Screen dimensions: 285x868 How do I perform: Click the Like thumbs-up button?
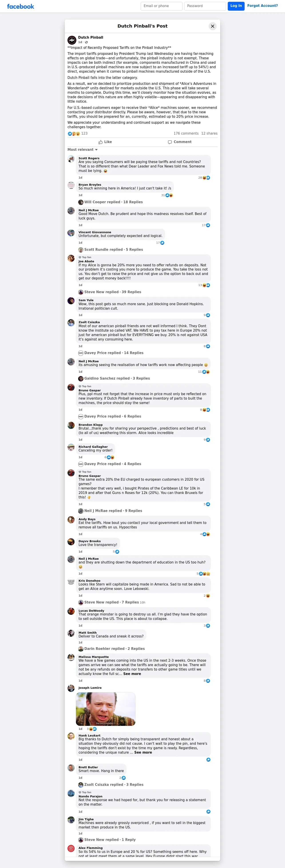click(x=105, y=142)
